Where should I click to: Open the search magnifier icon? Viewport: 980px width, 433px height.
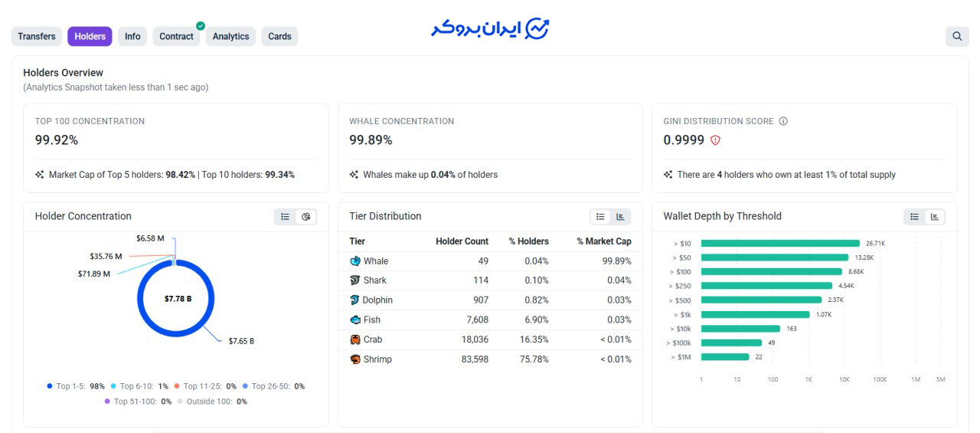[x=957, y=36]
